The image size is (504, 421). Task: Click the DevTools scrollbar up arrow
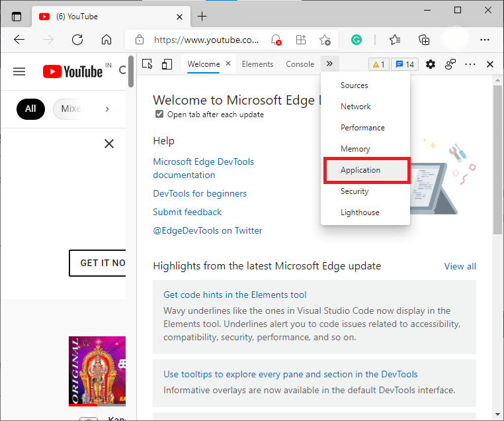point(497,80)
